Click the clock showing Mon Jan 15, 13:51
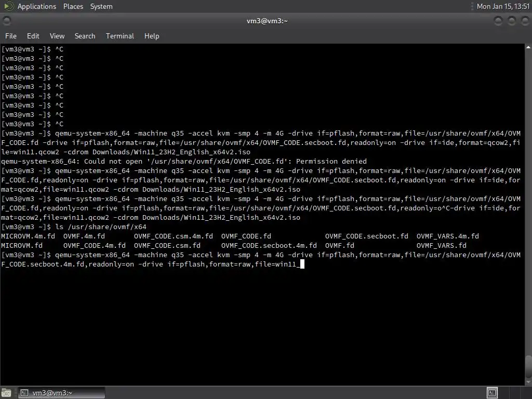This screenshot has height=399, width=532. [x=503, y=6]
